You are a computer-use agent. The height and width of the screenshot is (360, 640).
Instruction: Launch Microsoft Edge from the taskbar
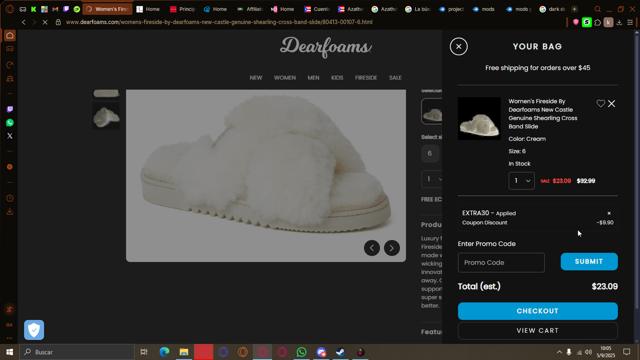(164, 352)
